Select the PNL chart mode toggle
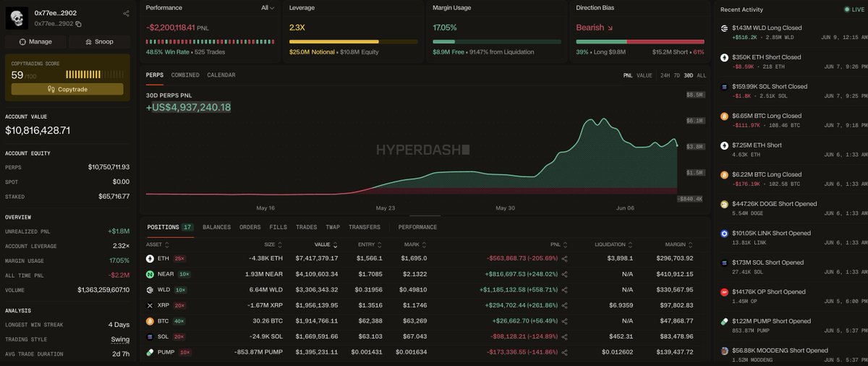Image resolution: width=868 pixels, height=366 pixels. pos(627,75)
